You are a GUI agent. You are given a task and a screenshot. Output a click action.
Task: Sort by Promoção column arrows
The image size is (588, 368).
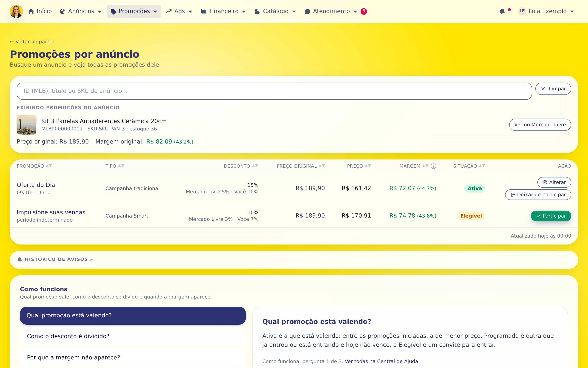pos(49,166)
